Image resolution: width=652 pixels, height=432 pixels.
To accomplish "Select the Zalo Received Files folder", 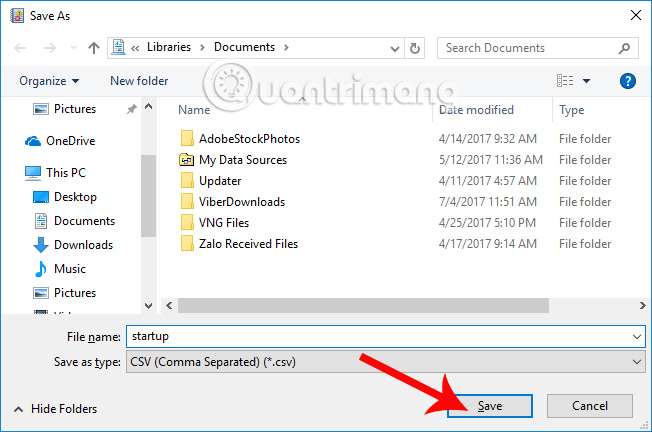I will 248,244.
